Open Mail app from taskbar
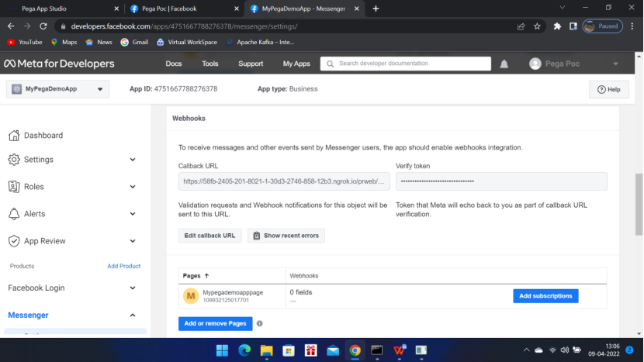The width and height of the screenshot is (644, 362). point(333,350)
